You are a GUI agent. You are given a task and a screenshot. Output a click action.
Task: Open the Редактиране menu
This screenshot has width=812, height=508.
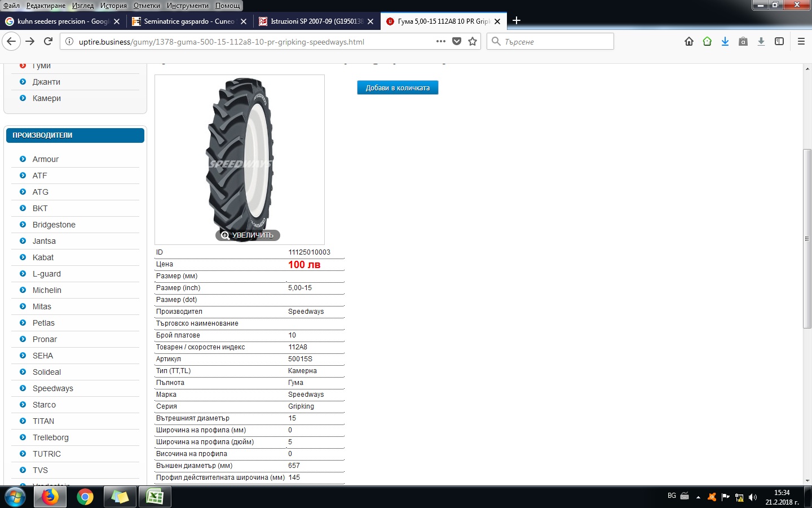pos(46,6)
